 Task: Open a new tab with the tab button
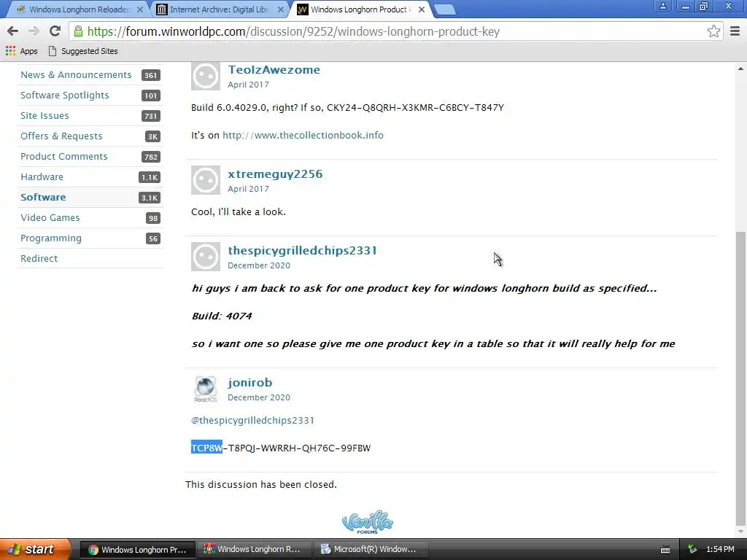[x=445, y=9]
